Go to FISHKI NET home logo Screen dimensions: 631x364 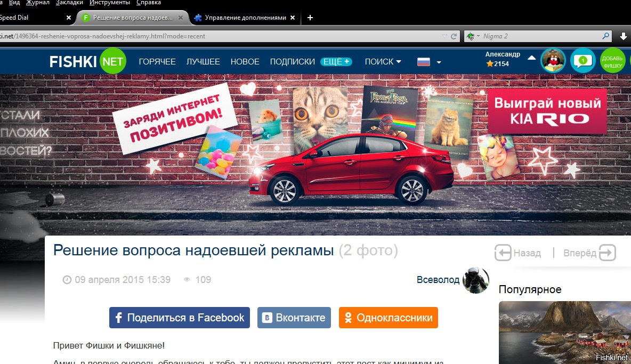[x=88, y=61]
